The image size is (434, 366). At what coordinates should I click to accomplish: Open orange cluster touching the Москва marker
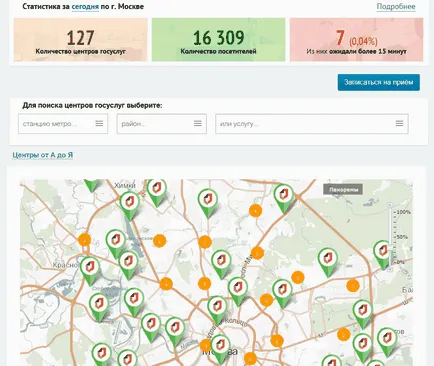tap(205, 346)
